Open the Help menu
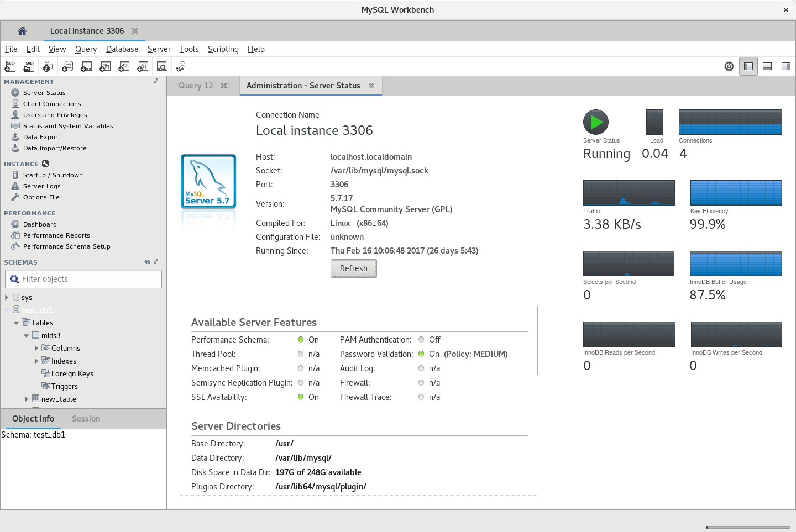The image size is (796, 532). coord(256,49)
